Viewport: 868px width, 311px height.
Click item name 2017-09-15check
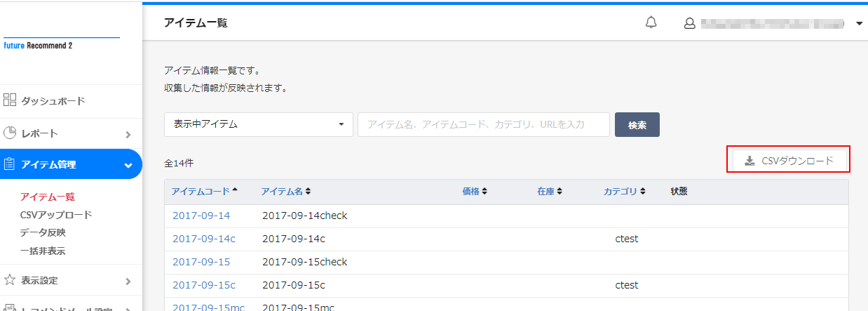tap(305, 262)
